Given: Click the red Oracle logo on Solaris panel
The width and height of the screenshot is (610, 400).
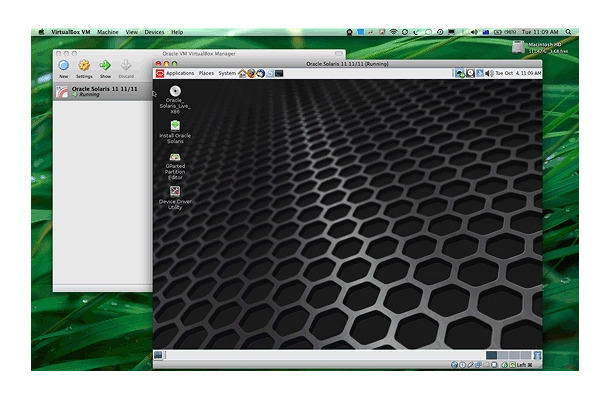Looking at the screenshot, I should tap(160, 73).
